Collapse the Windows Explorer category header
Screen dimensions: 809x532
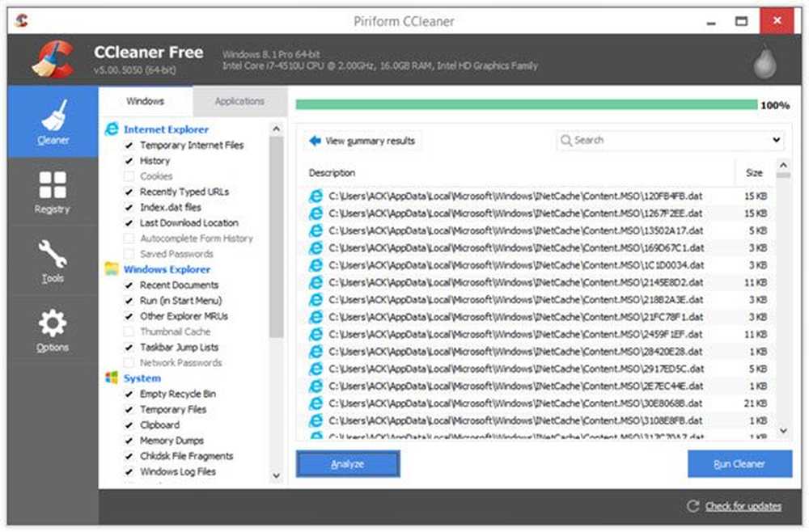pos(167,269)
